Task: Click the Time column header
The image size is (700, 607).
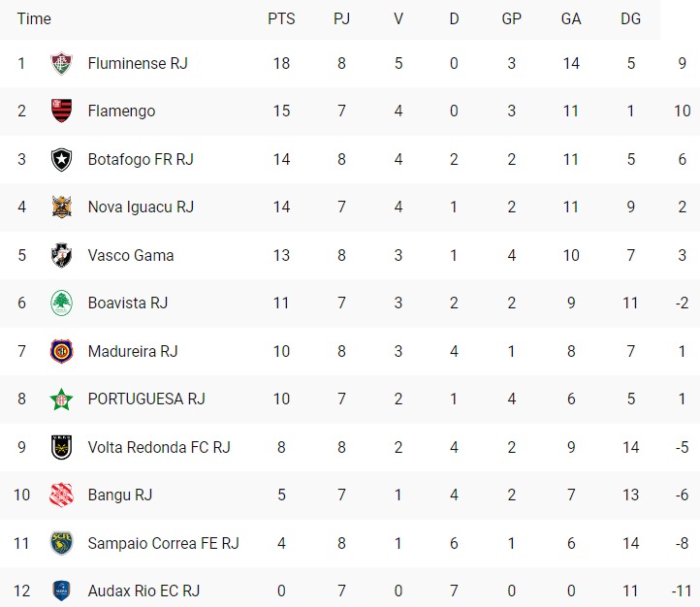Action: (34, 18)
